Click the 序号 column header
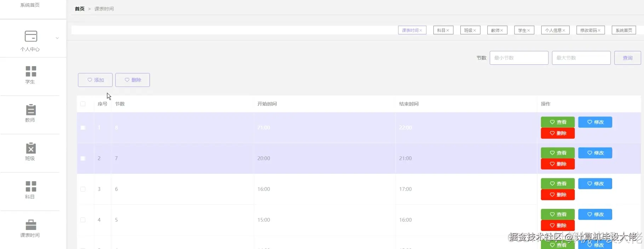Viewport: 644px width, 249px height. point(102,104)
